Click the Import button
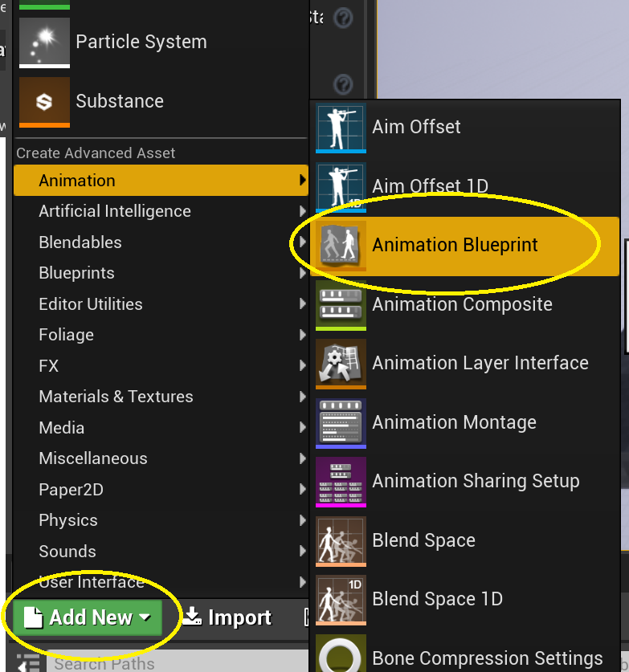Image resolution: width=629 pixels, height=672 pixels. coord(227,617)
